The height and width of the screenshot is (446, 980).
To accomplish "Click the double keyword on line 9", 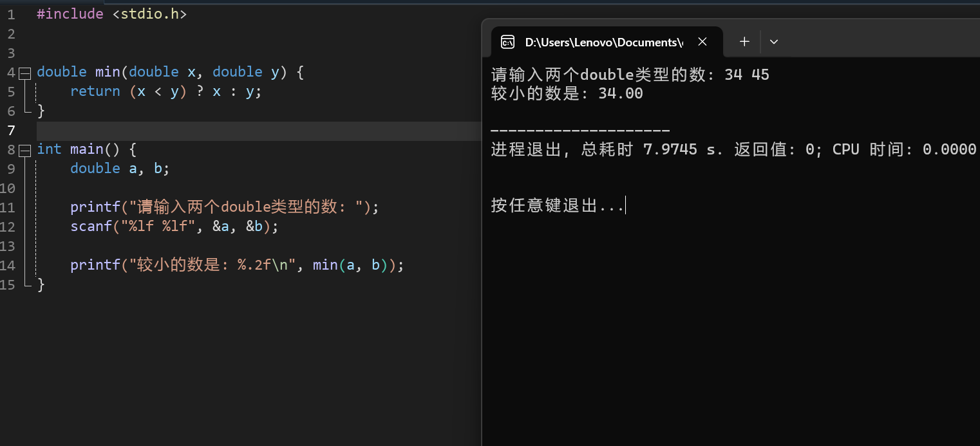I will (x=95, y=168).
